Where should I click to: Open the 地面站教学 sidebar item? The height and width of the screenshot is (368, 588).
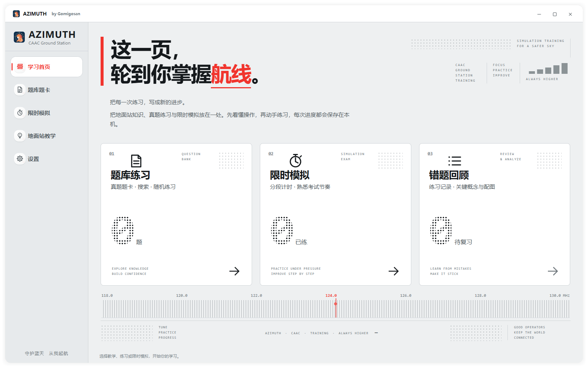point(46,136)
